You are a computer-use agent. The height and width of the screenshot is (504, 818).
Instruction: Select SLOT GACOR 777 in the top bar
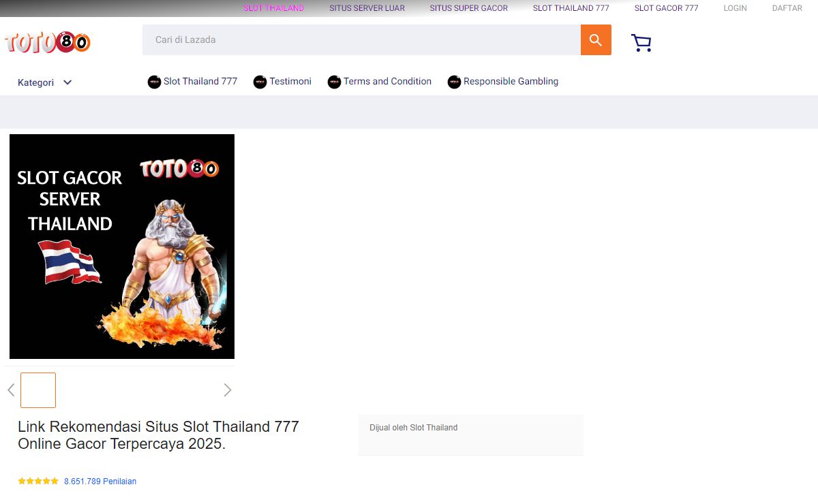666,8
